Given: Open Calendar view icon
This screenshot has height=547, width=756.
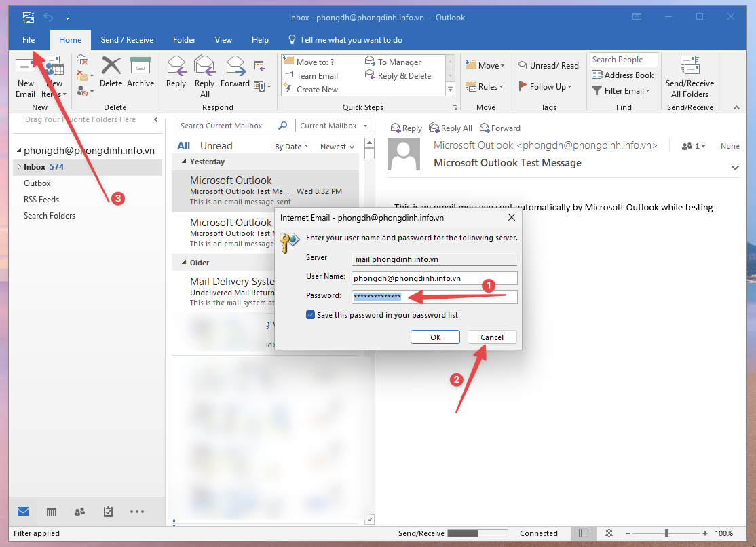Looking at the screenshot, I should click(x=52, y=511).
